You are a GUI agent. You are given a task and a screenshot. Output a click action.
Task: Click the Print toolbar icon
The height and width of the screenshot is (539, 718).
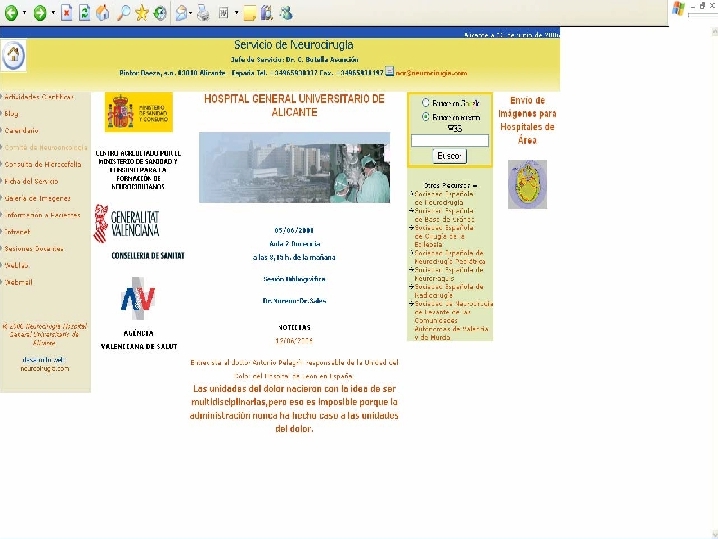203,13
